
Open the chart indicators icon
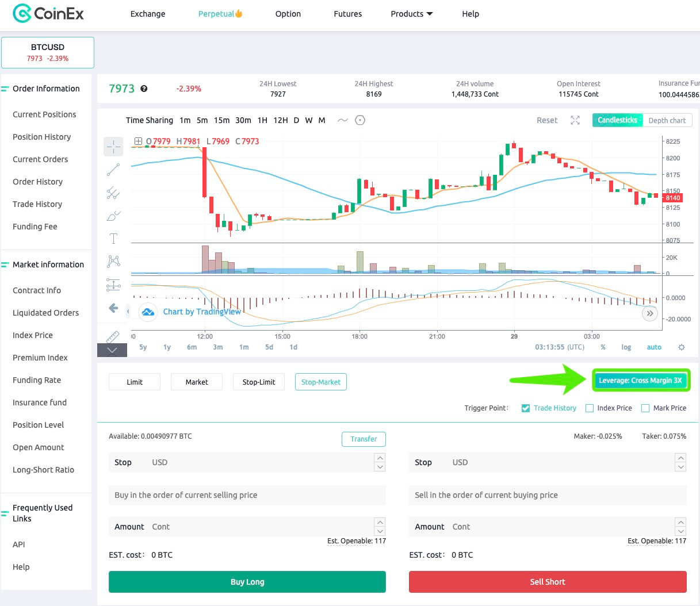click(342, 120)
